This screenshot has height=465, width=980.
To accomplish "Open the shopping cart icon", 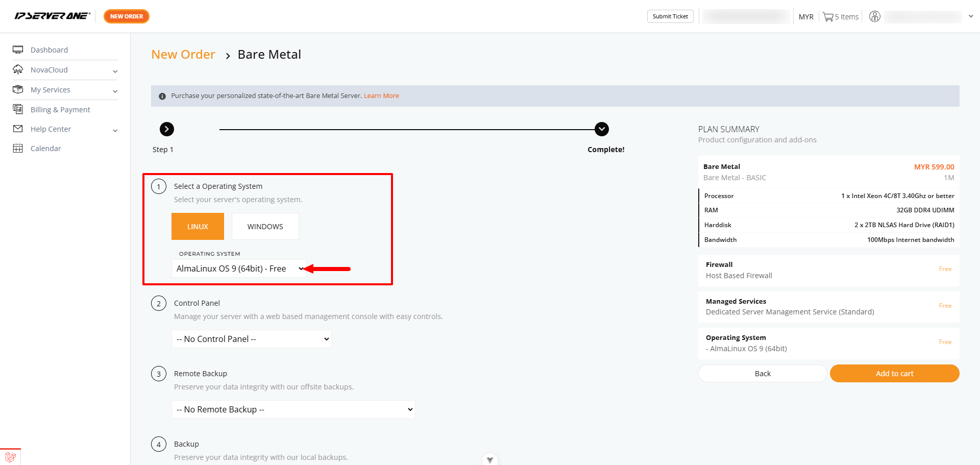I will (x=828, y=17).
